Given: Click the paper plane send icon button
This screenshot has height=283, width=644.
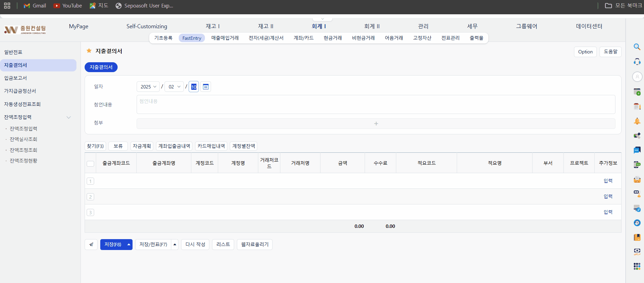Looking at the screenshot, I should pyautogui.click(x=91, y=245).
